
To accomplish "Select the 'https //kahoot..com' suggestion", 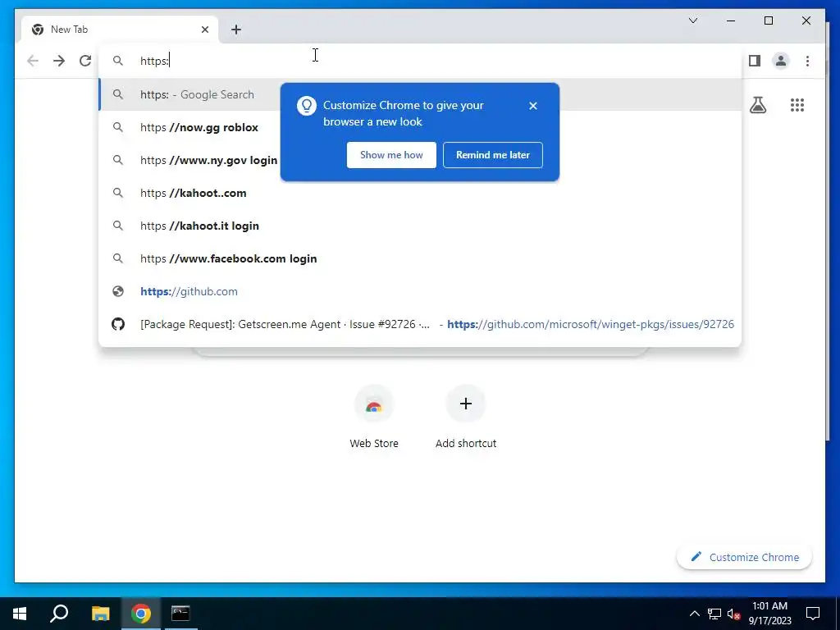I will tap(420, 193).
